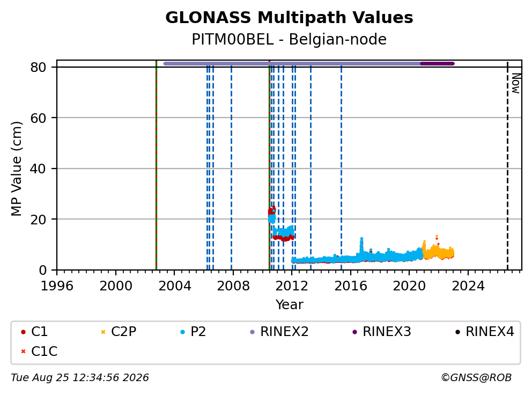Click the 2012 x-axis tick label
The width and height of the screenshot is (532, 394).
[292, 286]
